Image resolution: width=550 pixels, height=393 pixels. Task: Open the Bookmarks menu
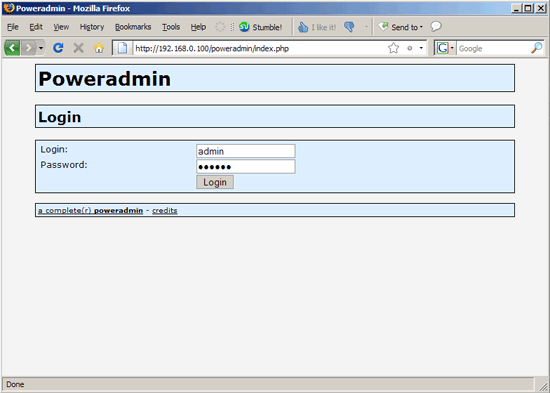133,27
